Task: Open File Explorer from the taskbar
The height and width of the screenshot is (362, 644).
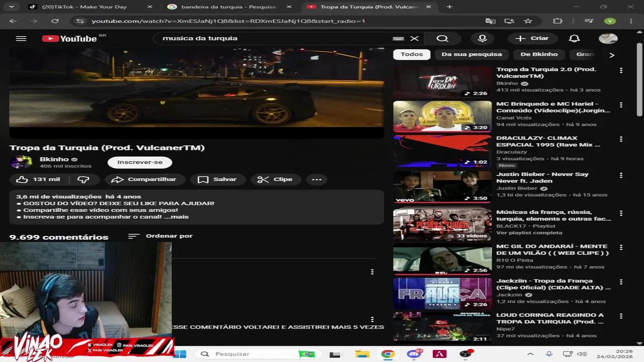Action: pyautogui.click(x=362, y=354)
